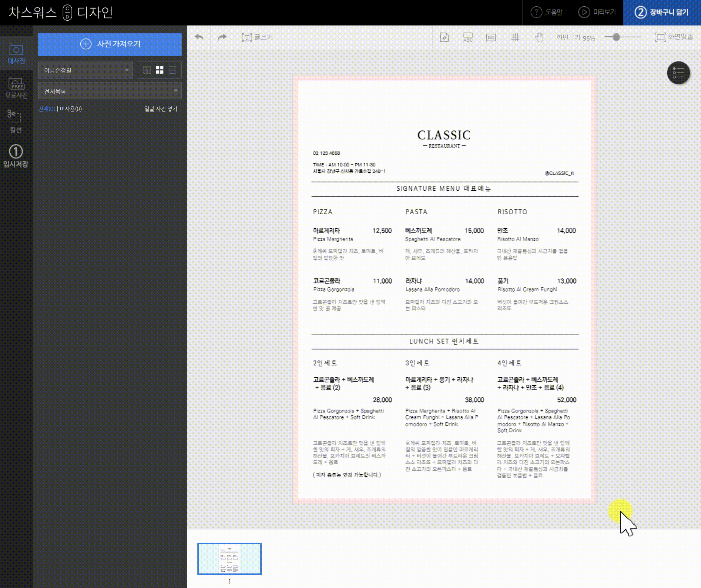Select the PASTA column heading
The height and width of the screenshot is (588, 701).
(416, 212)
